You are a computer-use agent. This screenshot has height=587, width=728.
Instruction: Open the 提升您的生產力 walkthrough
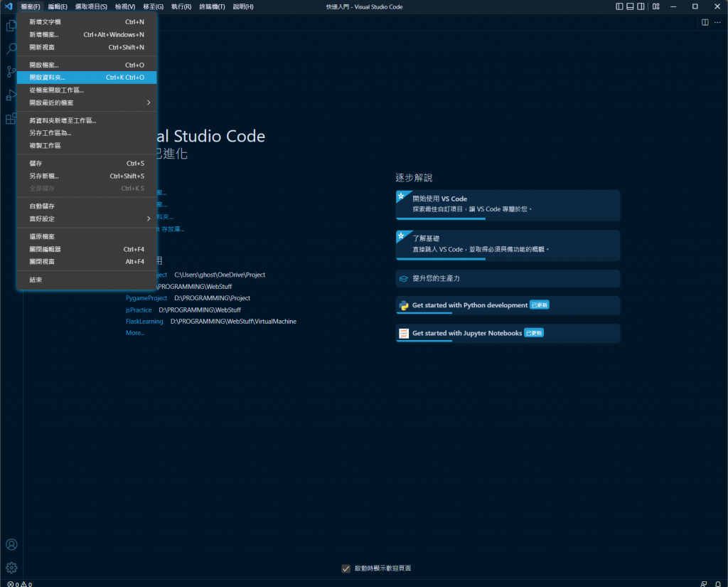pos(508,278)
